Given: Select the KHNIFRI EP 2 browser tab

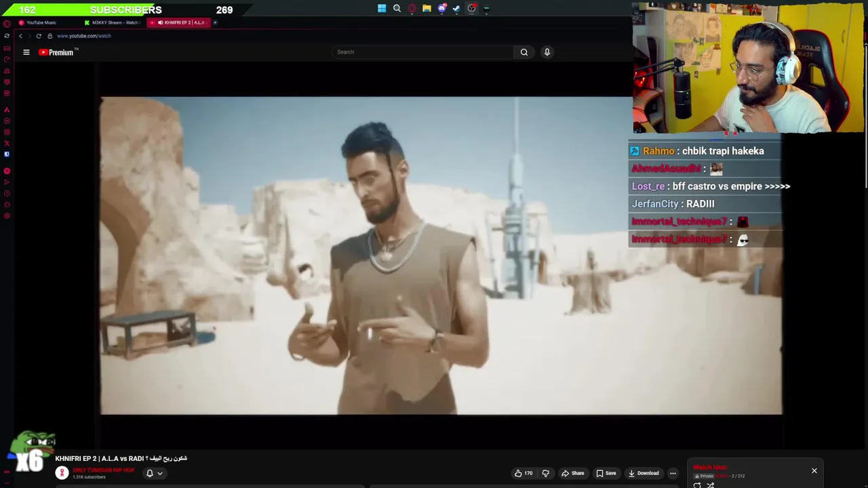Looking at the screenshot, I should pyautogui.click(x=178, y=22).
